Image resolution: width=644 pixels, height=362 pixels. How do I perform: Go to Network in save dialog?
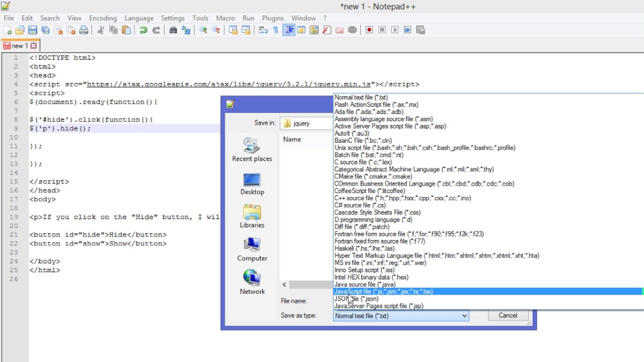(252, 283)
